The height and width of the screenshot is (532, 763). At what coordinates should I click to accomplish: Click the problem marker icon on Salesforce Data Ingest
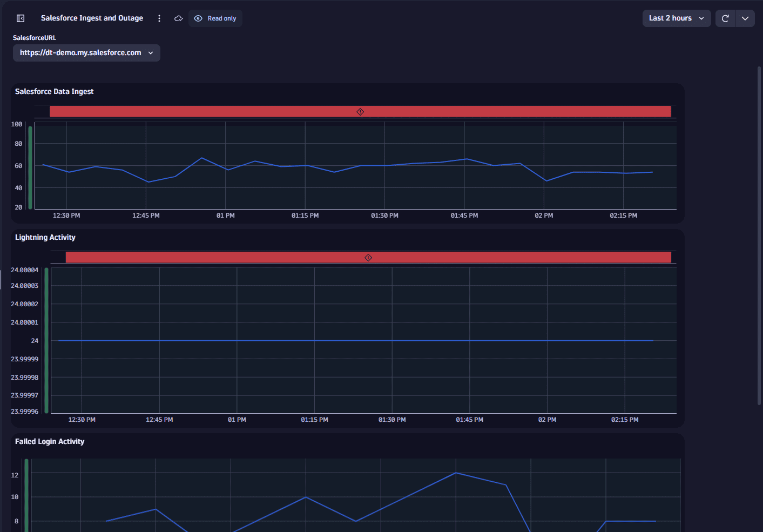click(x=360, y=112)
